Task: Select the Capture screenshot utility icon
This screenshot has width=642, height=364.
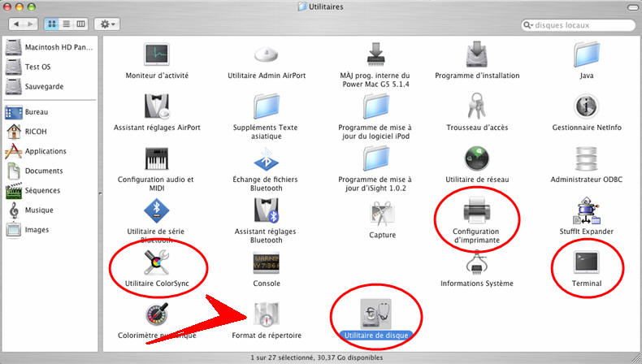Action: point(382,214)
